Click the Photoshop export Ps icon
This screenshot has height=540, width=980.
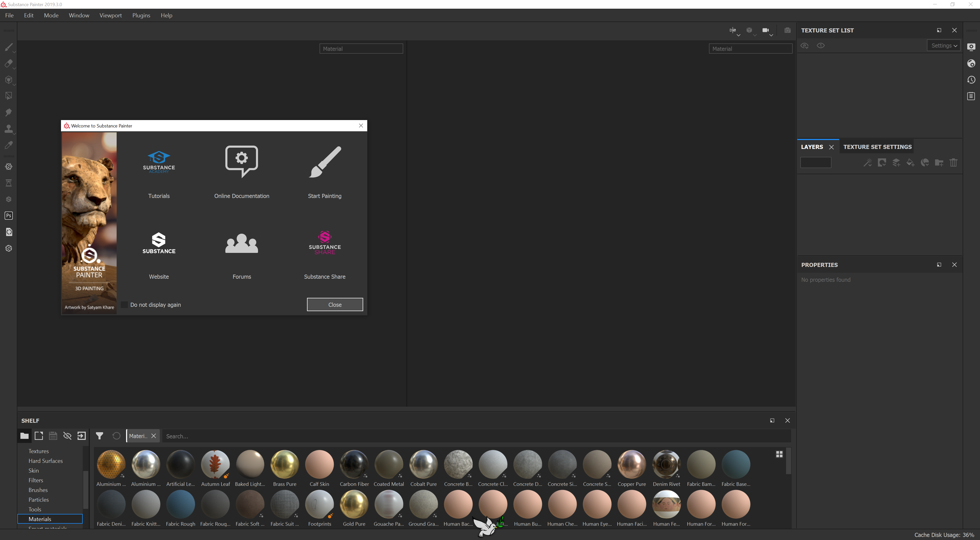coord(8,216)
